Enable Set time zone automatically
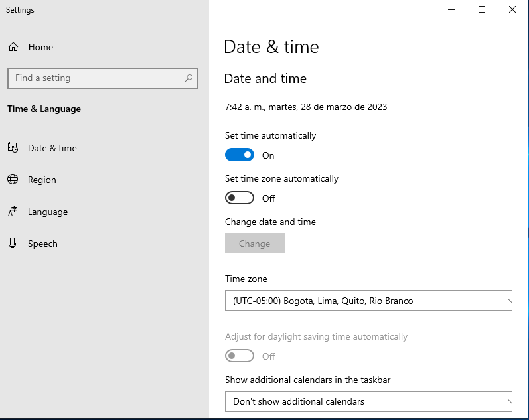This screenshot has width=529, height=420. point(240,198)
